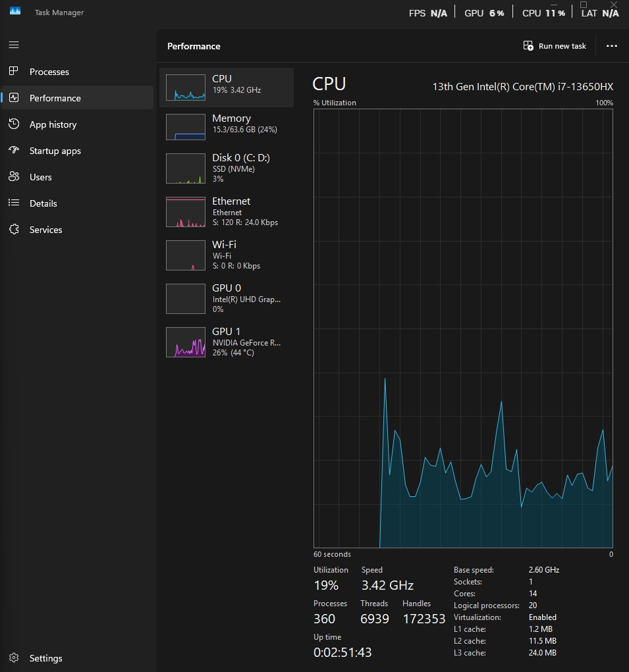Viewport: 629px width, 672px height.
Task: Click the Task Manager app icon in titlebar
Action: tap(15, 11)
